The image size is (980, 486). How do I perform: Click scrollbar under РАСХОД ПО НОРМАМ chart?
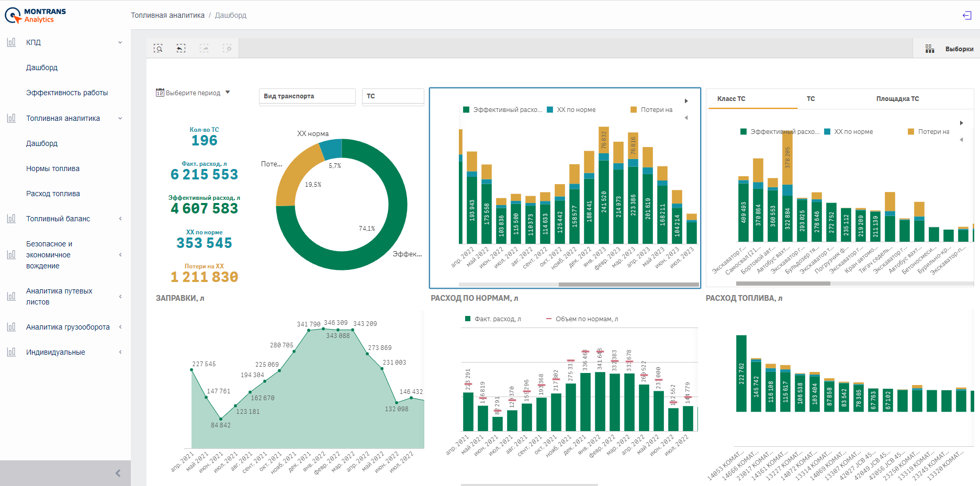coord(530,484)
